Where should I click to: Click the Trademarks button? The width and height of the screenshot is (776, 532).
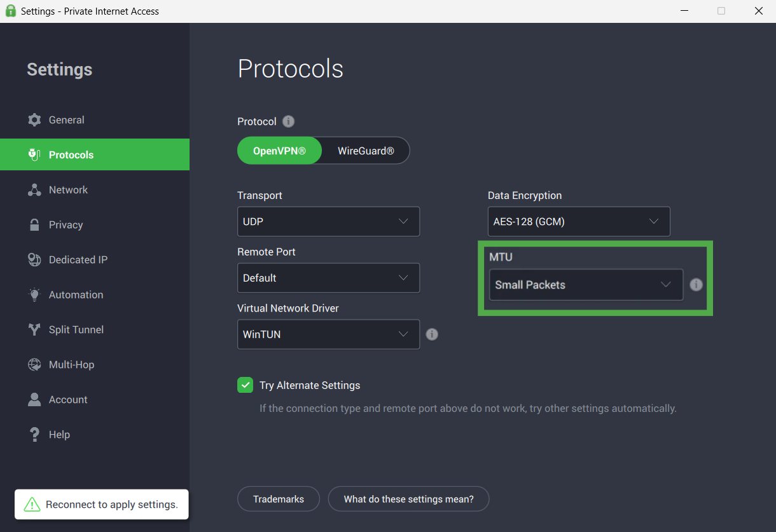(279, 499)
